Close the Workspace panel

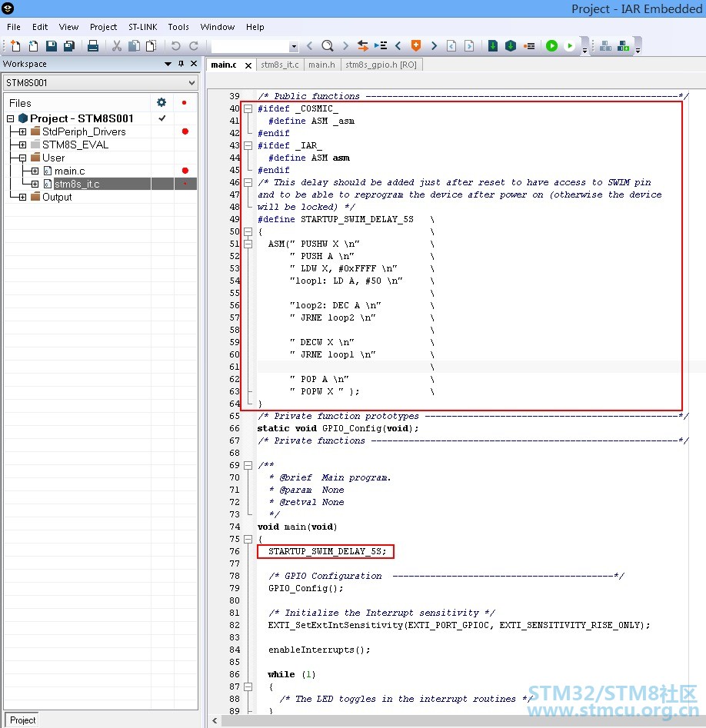coord(194,64)
